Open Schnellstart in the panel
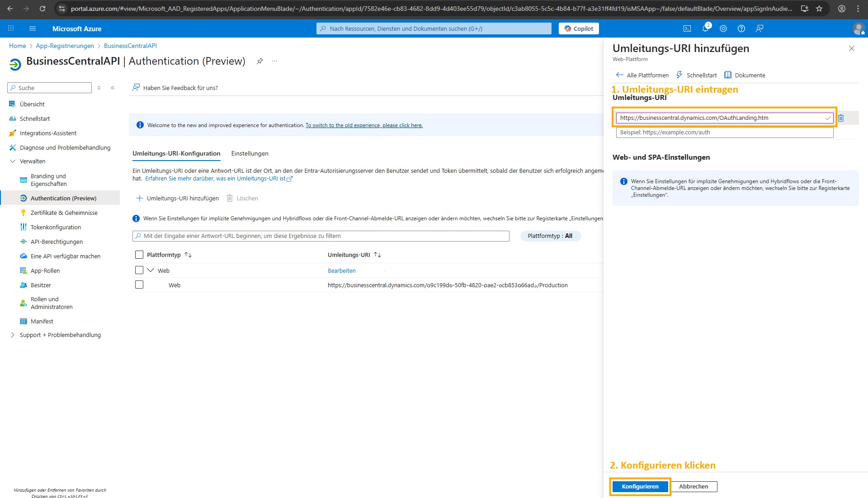Screen dimensions: 868x498 696,75
